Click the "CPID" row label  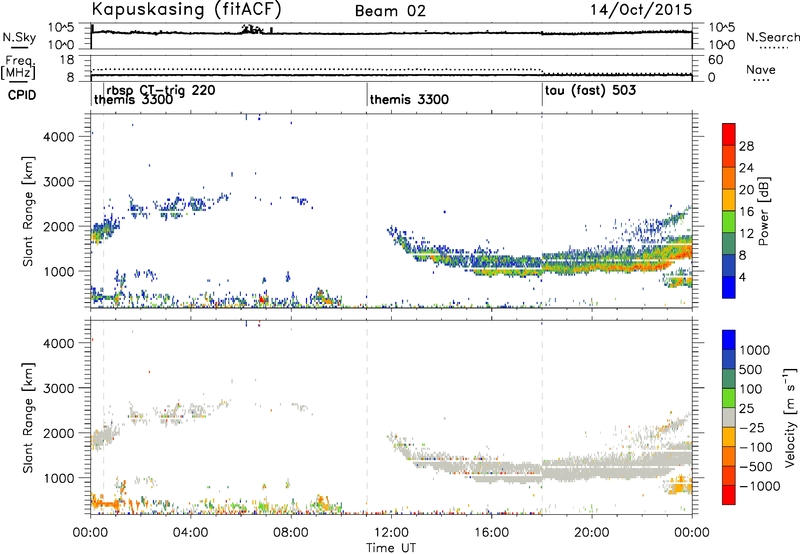click(22, 95)
